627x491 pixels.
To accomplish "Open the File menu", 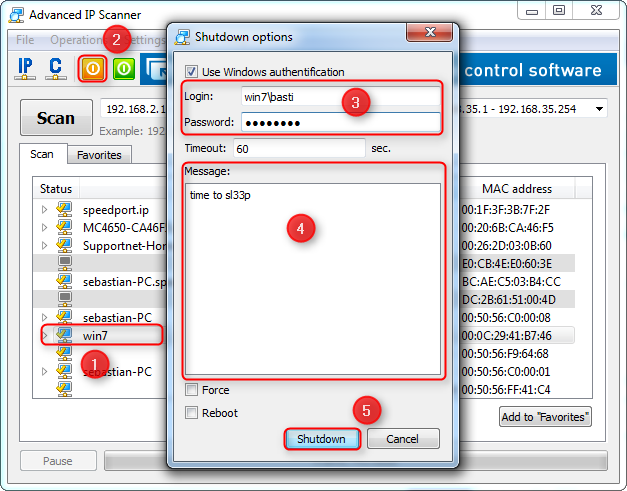I will click(x=25, y=40).
